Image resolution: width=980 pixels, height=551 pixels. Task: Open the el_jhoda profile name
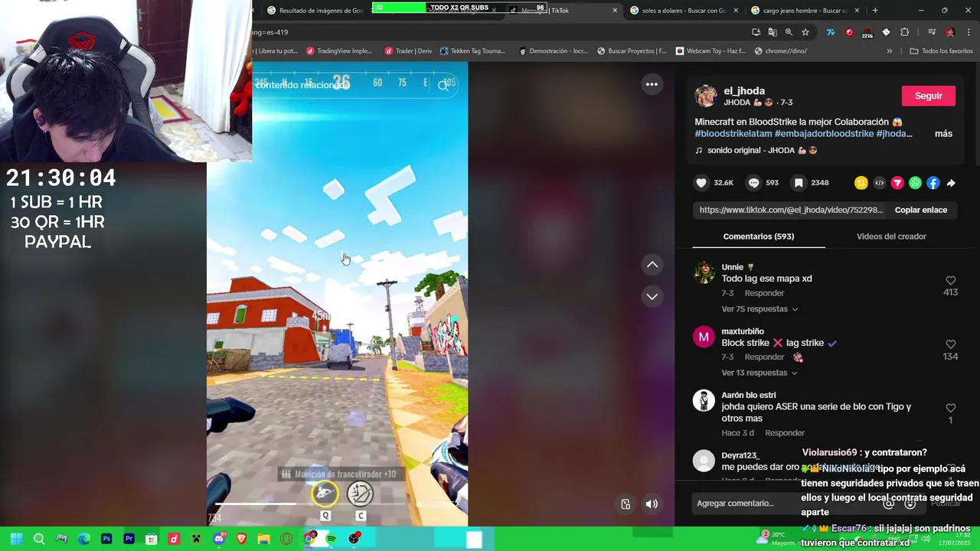744,91
